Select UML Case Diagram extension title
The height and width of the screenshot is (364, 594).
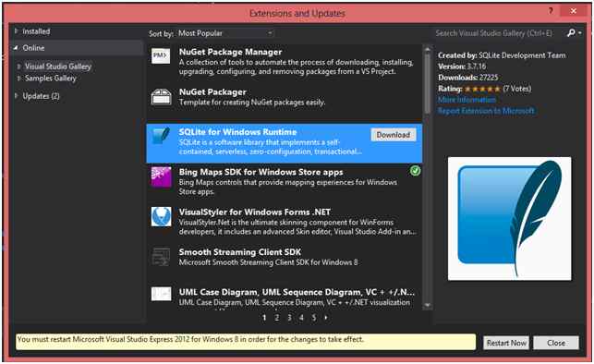(297, 293)
